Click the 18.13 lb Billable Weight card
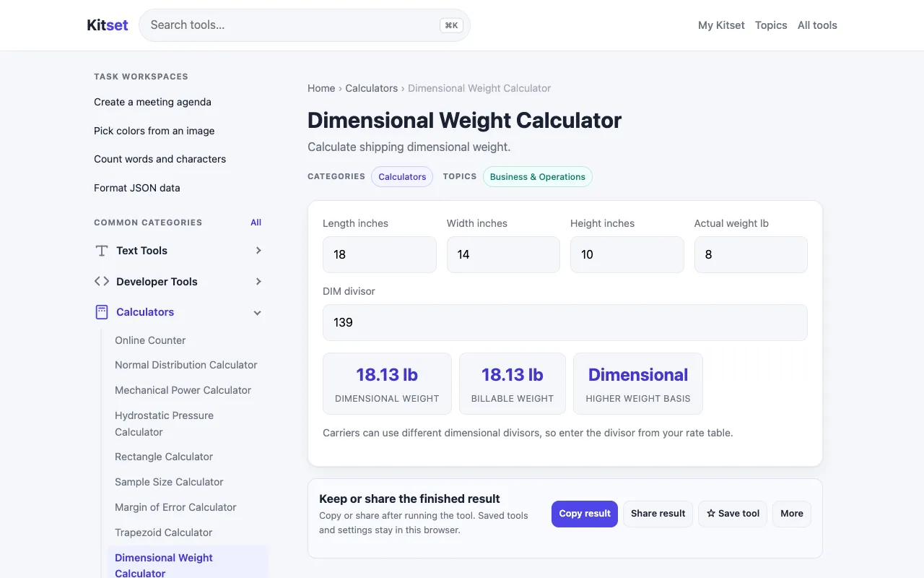Screen dimensions: 924x578 [x=513, y=384]
